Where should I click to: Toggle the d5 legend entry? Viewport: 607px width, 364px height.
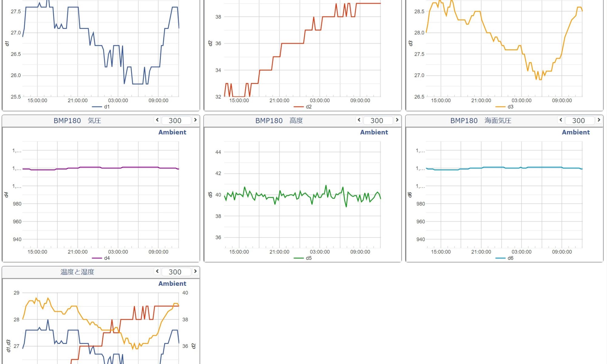308,258
